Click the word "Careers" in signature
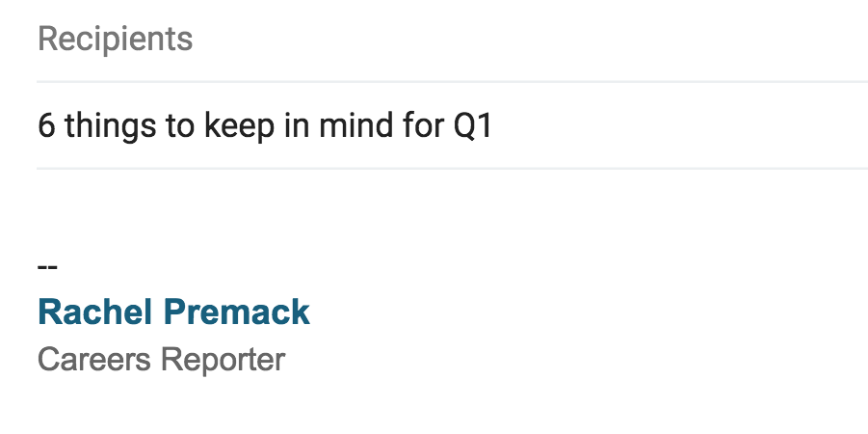Viewport: 868px width, 434px height. [93, 360]
